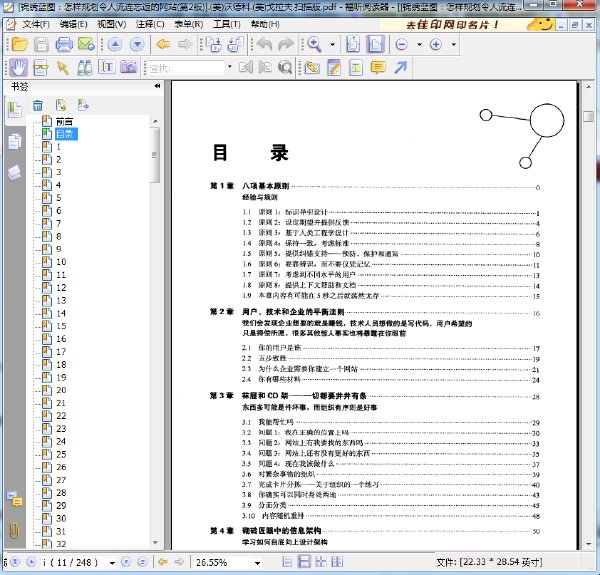Viewport: 600px width, 575px height.
Task: Enable continuous facing view mode
Action: click(337, 562)
